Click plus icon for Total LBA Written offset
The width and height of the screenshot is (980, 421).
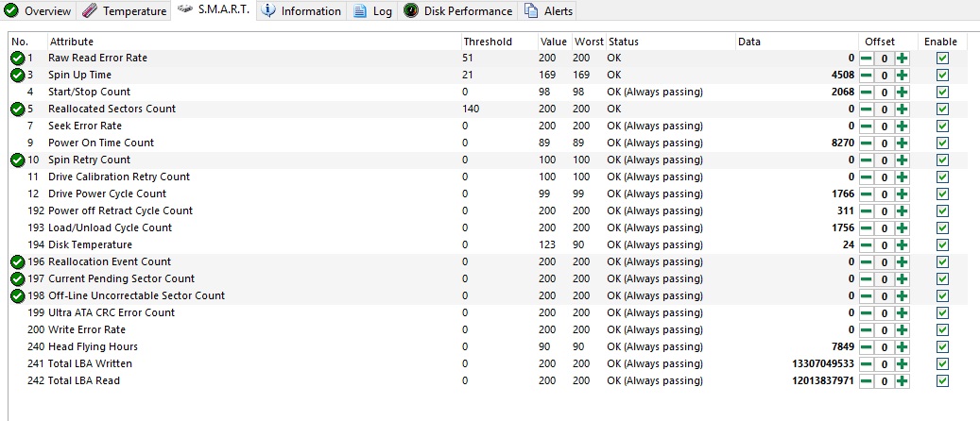click(902, 363)
